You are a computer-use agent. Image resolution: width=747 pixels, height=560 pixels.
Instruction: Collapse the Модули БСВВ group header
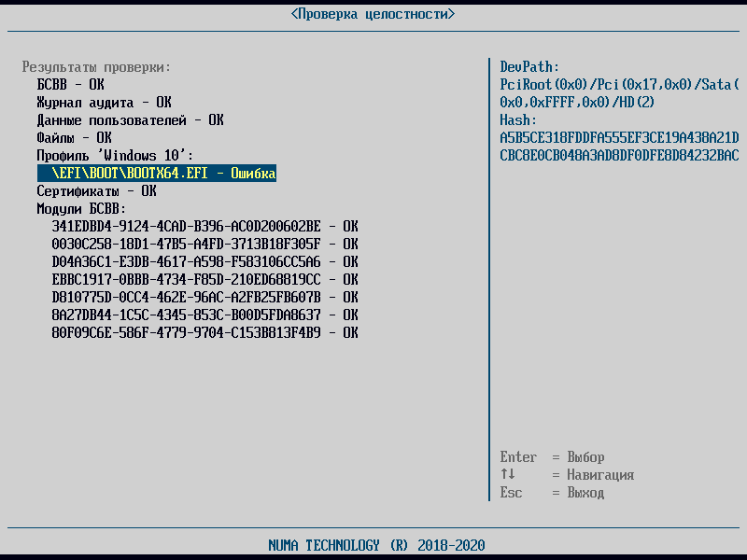81,209
